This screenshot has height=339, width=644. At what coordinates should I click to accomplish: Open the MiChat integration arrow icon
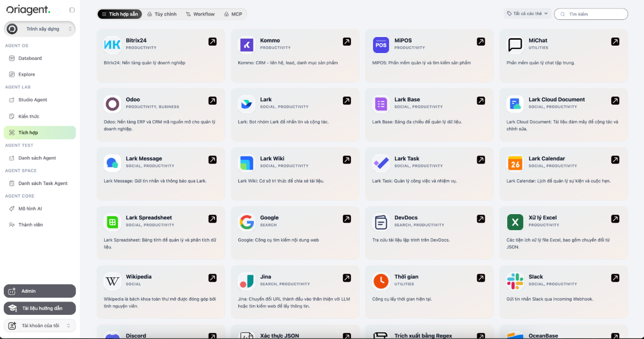pos(615,41)
